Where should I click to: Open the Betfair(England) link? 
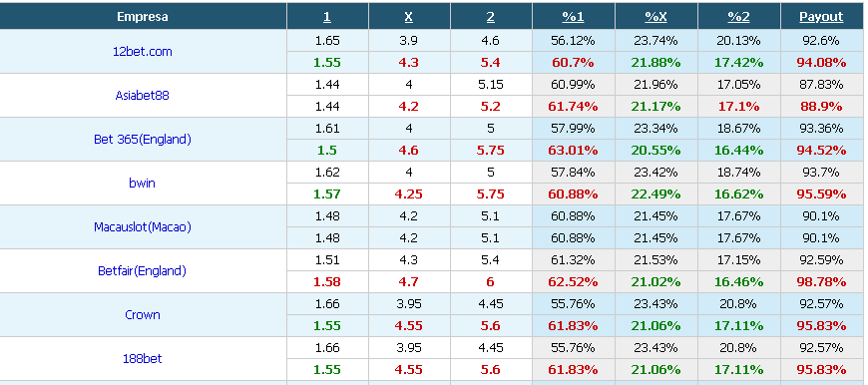[x=143, y=271]
